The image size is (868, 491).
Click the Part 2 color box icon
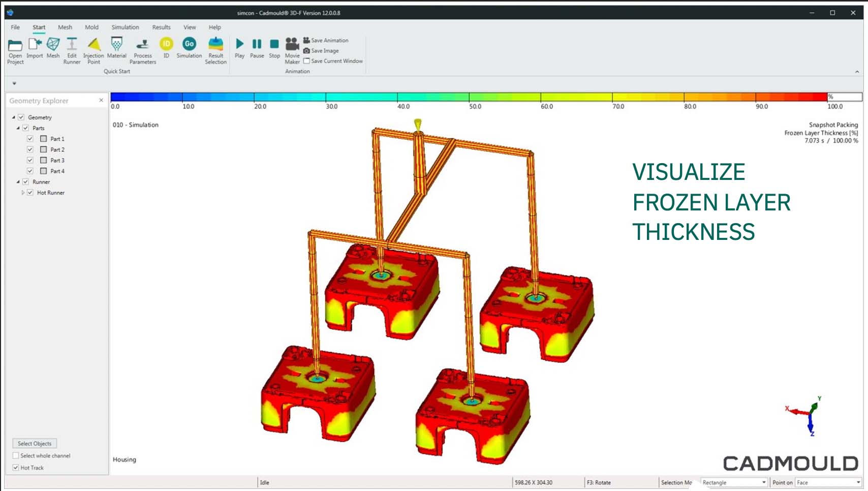pos(44,149)
